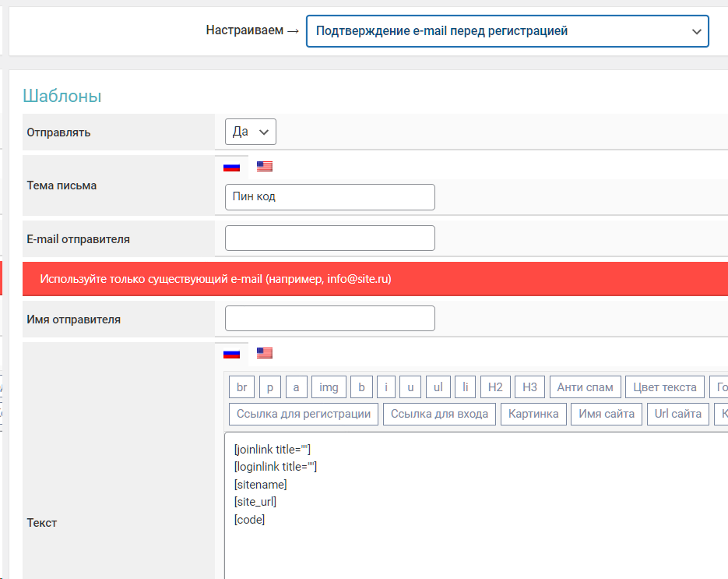Insert H2 heading tag

click(x=495, y=387)
